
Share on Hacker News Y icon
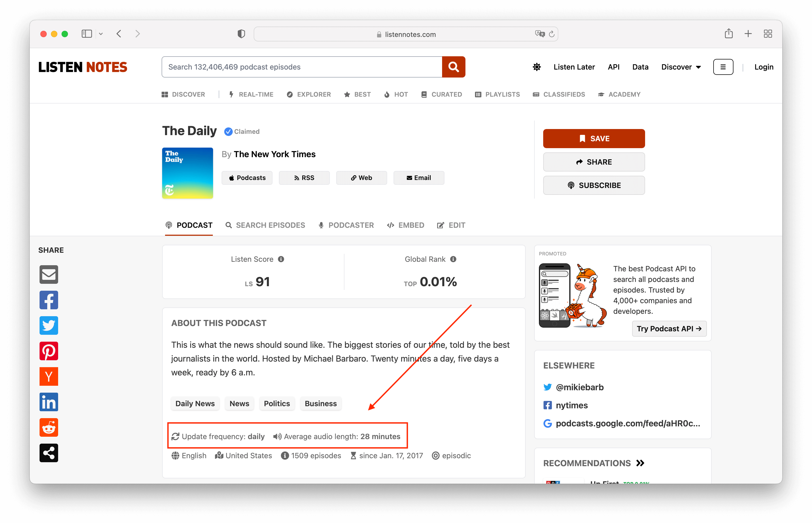click(49, 376)
